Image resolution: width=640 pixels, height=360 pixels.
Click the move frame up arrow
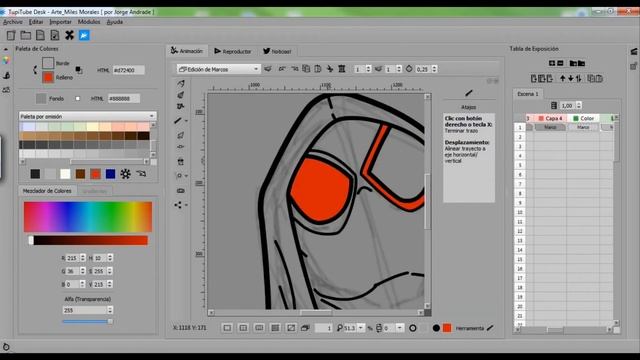coord(563,78)
